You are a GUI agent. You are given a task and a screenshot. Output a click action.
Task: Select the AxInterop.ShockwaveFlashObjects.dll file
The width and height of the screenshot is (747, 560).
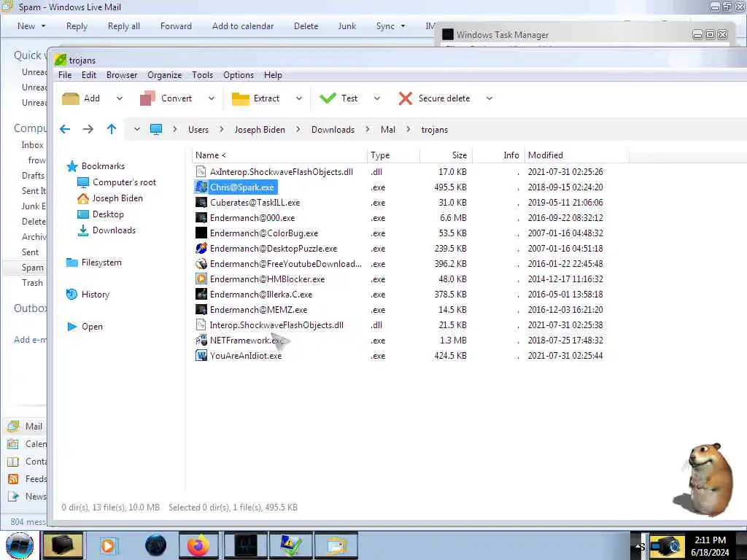(x=282, y=172)
